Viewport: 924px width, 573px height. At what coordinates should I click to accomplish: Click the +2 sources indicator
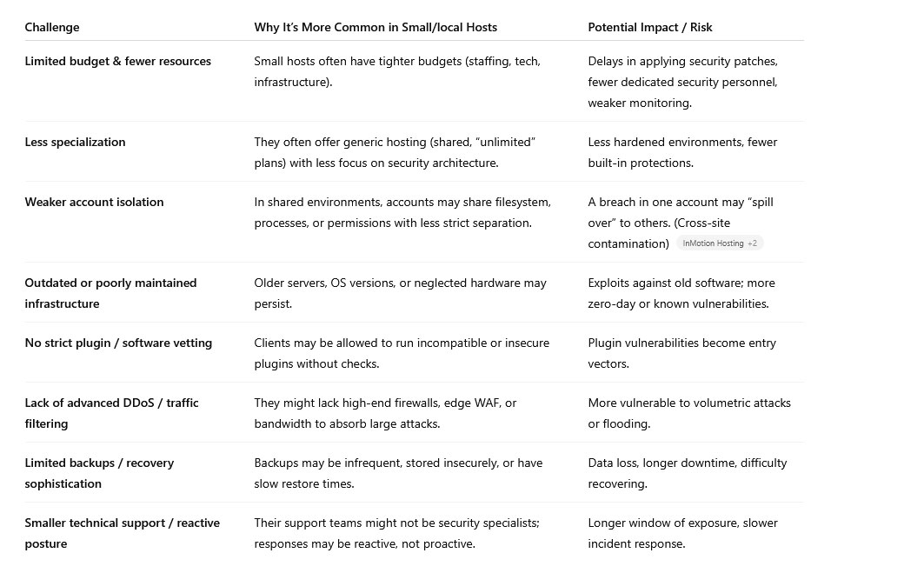click(752, 243)
